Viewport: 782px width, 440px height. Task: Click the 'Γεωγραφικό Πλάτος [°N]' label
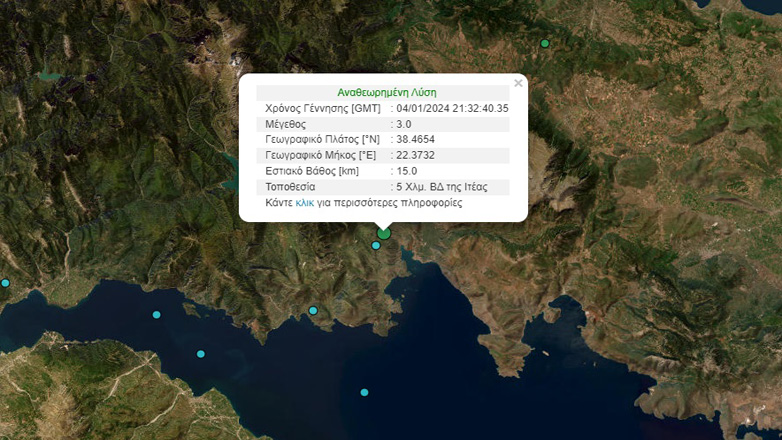(322, 139)
